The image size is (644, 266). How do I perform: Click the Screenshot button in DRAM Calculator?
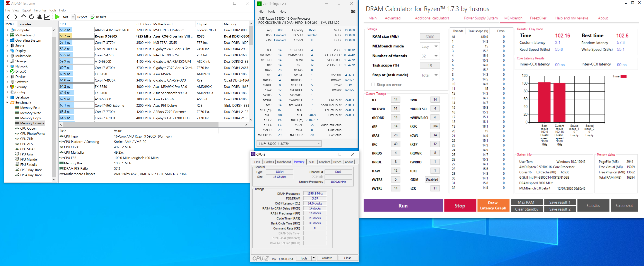(x=624, y=205)
